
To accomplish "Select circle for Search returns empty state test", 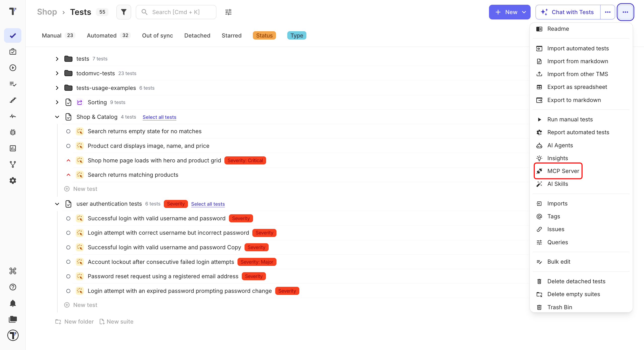I will (x=68, y=131).
